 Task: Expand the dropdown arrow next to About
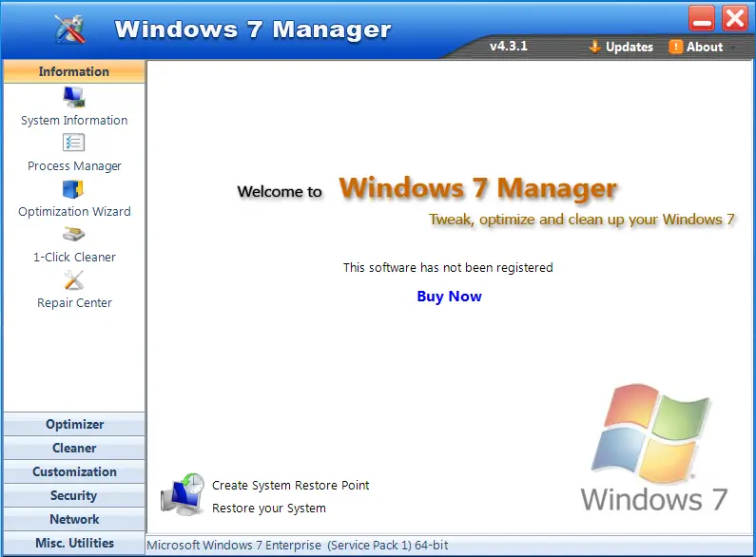click(733, 48)
